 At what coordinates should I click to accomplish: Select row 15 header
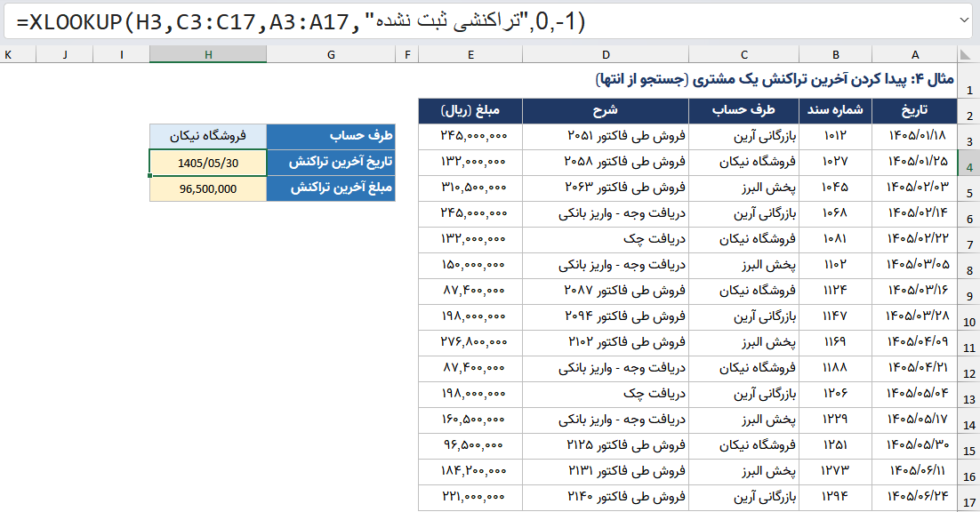click(x=968, y=446)
